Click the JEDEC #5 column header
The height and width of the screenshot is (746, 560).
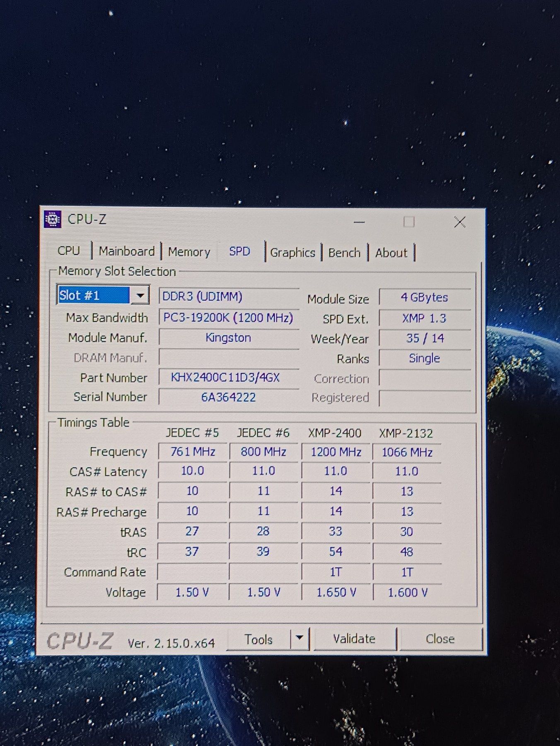(x=192, y=433)
